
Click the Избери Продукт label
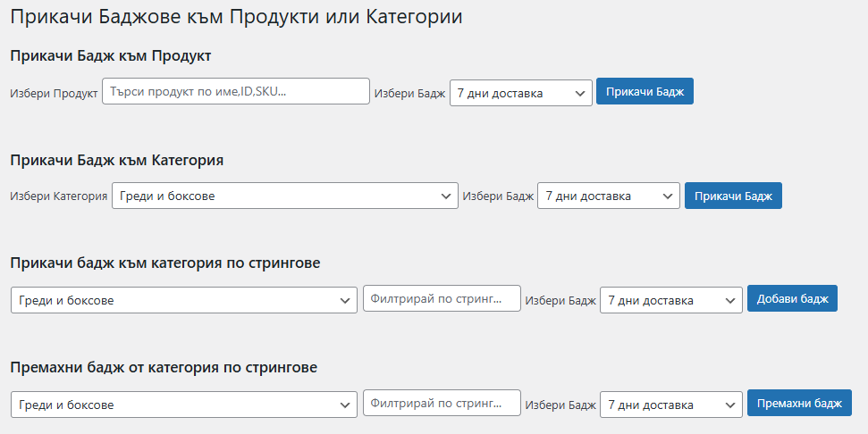pos(54,94)
